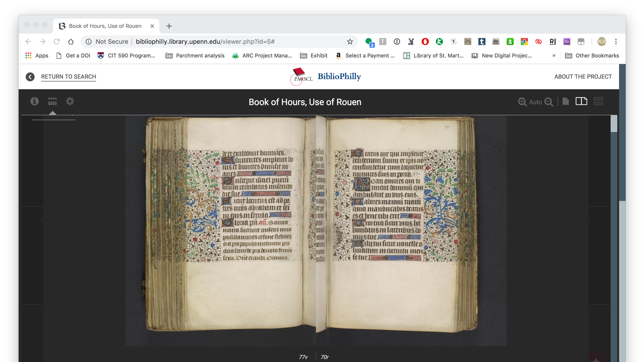Open the viewer settings gear icon
This screenshot has width=644, height=362.
tap(70, 101)
